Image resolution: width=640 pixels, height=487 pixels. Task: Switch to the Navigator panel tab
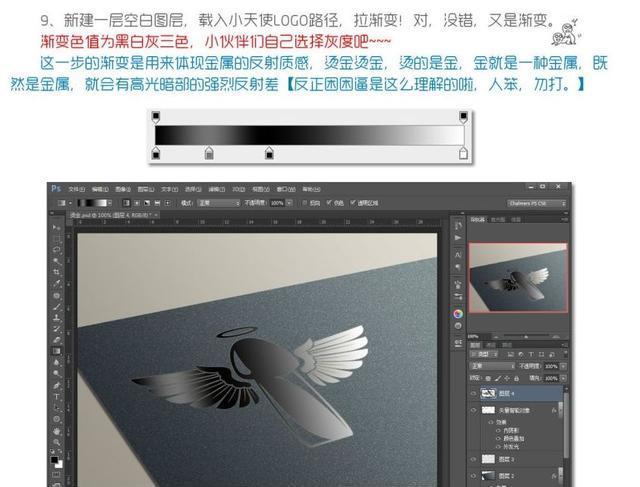478,220
